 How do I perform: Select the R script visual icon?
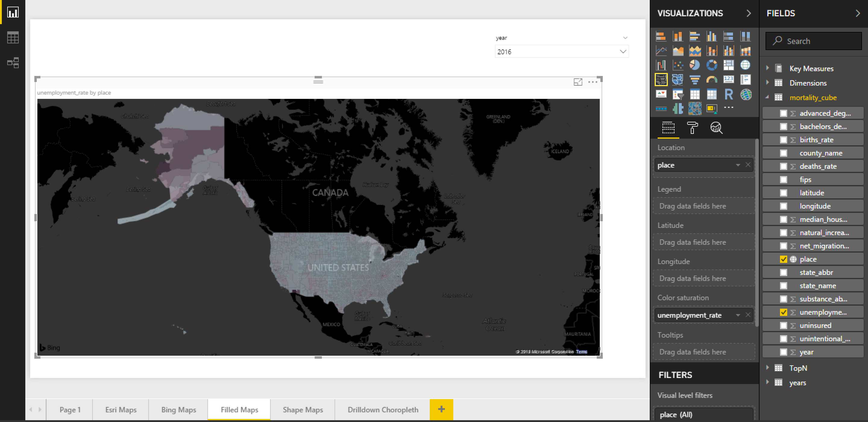click(728, 95)
